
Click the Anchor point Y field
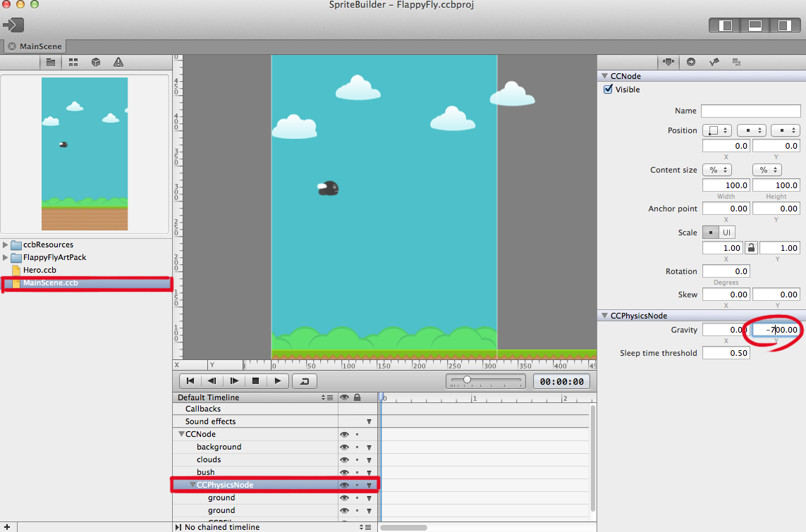point(776,209)
